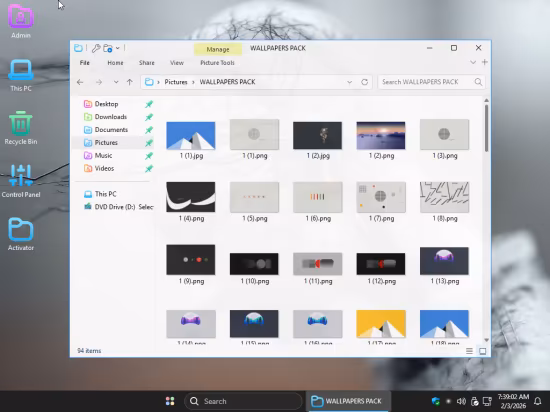Viewport: 550px width, 412px height.
Task: Expand the quick access toolbar customize arrow
Action: (x=118, y=48)
